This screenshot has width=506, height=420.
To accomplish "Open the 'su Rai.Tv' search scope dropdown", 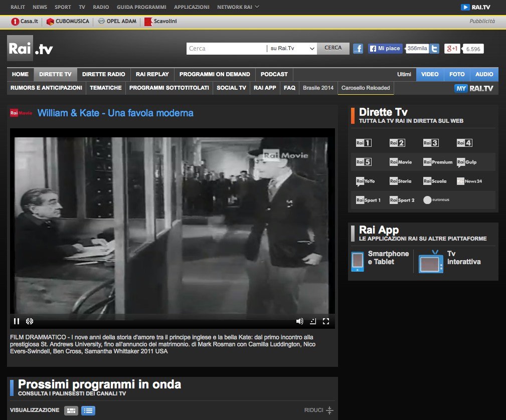I will [x=292, y=49].
